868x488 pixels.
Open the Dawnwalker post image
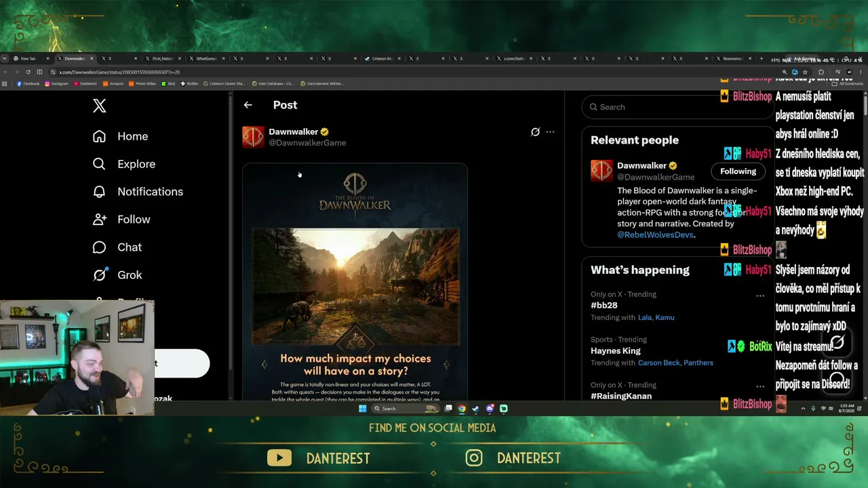click(x=355, y=281)
